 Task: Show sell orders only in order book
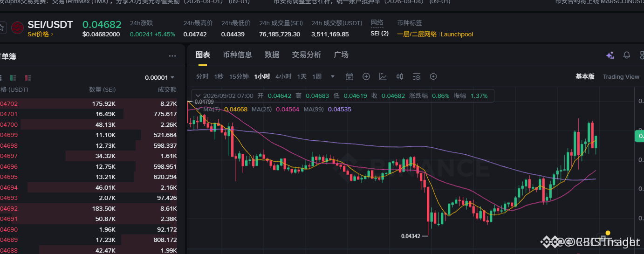pos(28,77)
